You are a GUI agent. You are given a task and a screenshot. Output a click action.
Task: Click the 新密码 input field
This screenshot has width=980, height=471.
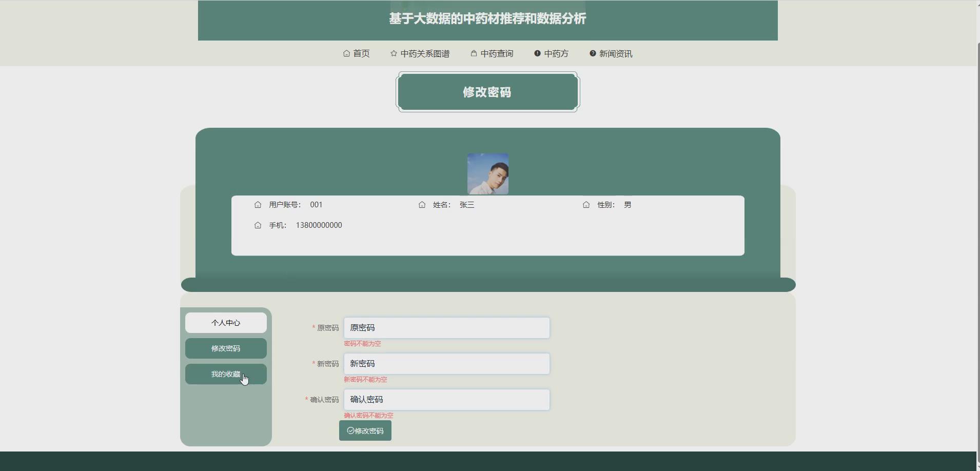(446, 363)
